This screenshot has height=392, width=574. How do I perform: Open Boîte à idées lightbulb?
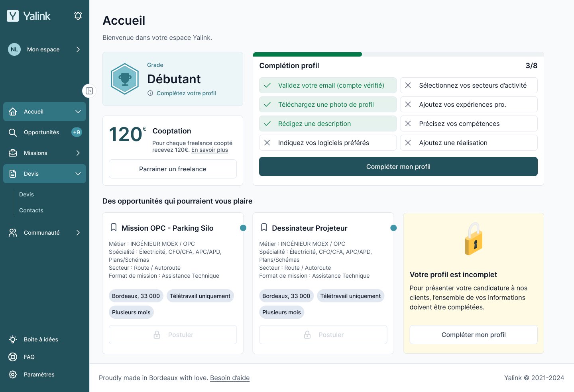41,339
